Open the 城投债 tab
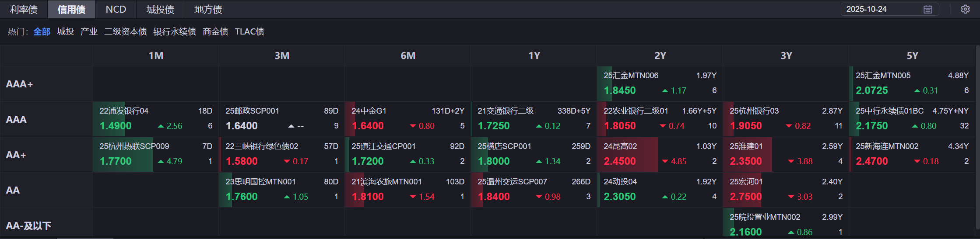This screenshot has height=239, width=980. point(160,9)
